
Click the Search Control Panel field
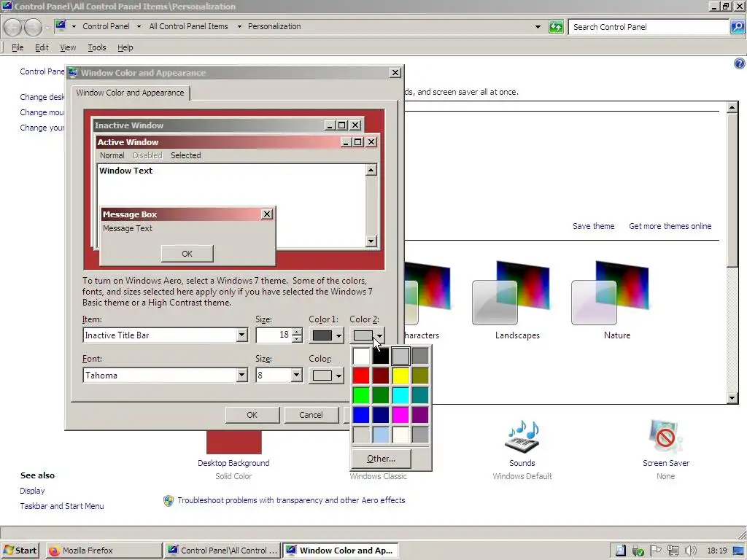[649, 27]
